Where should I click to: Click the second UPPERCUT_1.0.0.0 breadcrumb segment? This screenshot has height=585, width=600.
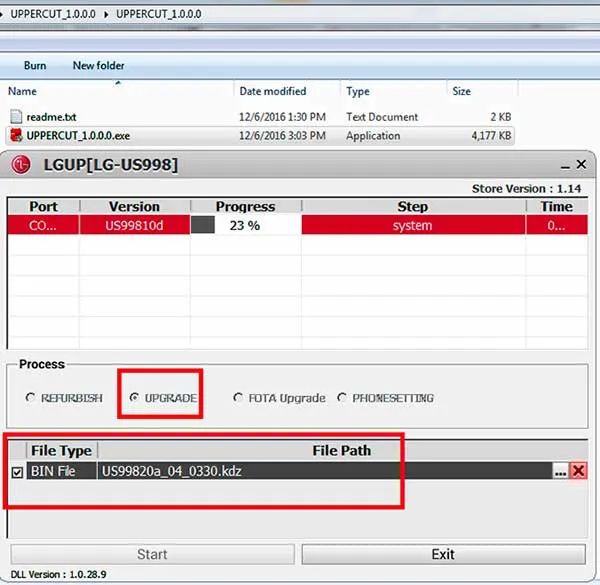(x=158, y=14)
